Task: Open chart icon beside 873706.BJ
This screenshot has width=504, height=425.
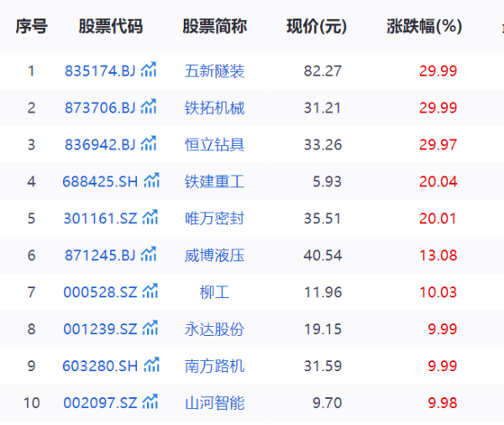Action: pyautogui.click(x=149, y=107)
